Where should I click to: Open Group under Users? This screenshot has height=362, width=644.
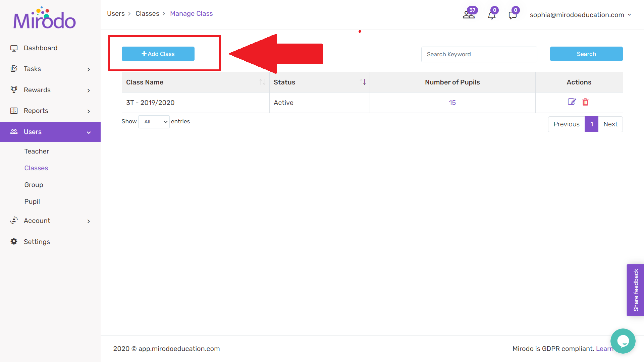(34, 185)
